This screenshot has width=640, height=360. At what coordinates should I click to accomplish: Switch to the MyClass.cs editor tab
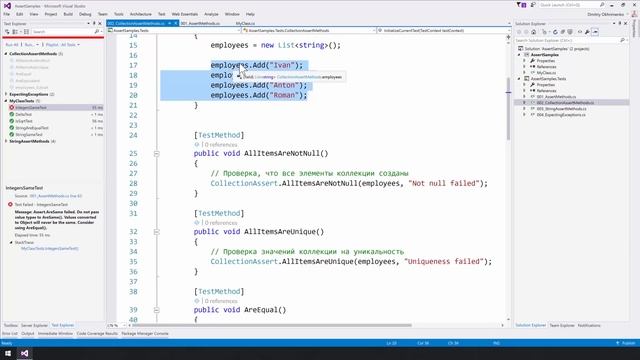(x=245, y=23)
